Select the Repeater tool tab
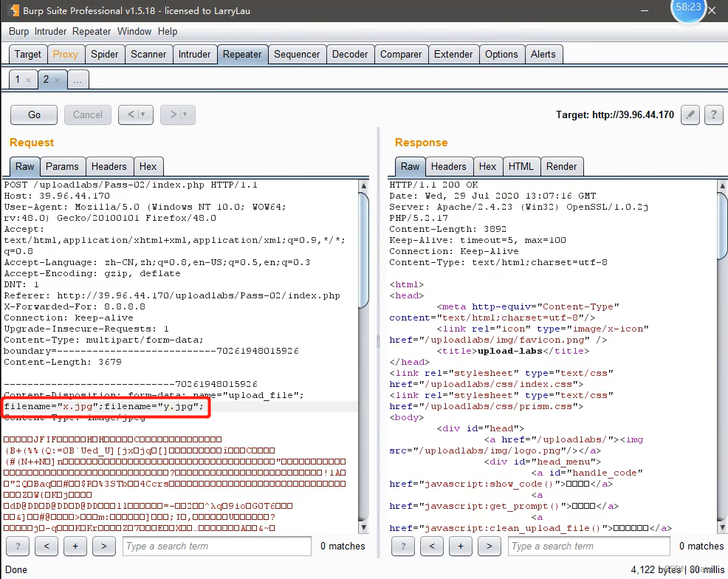This screenshot has height=579, width=728. 242,55
